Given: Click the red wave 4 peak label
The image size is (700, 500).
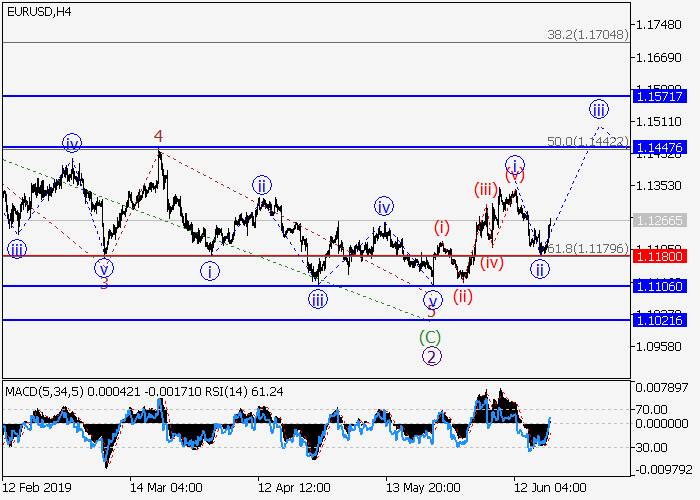Looking at the screenshot, I should tap(158, 136).
